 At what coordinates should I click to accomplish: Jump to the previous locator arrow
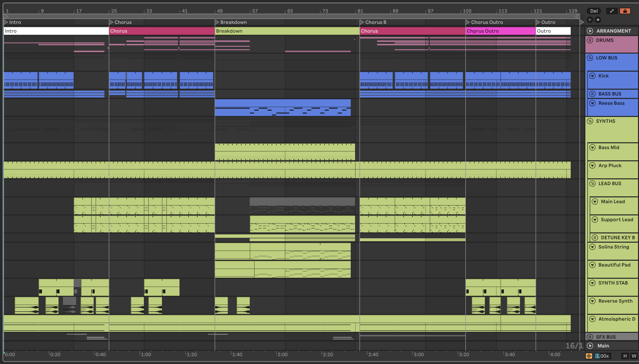coord(590,20)
